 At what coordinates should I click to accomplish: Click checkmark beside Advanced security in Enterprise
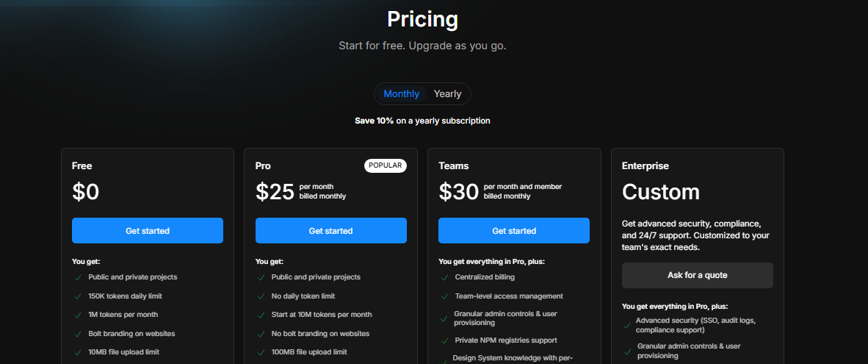[x=627, y=325]
